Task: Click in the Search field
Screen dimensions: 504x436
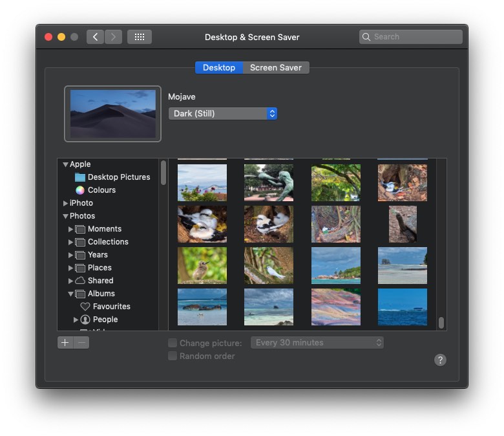Action: [411, 37]
